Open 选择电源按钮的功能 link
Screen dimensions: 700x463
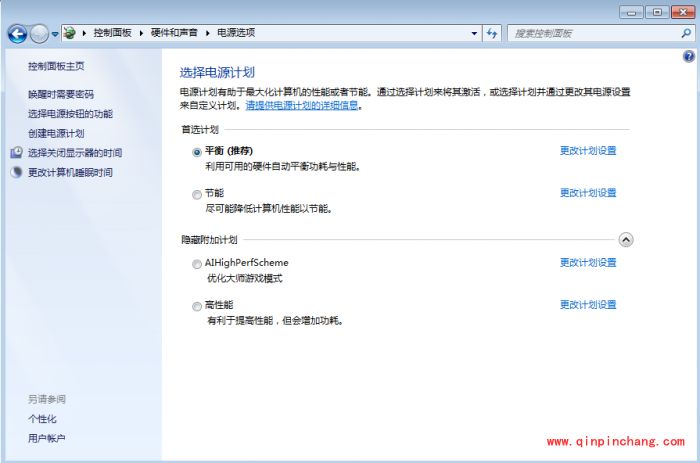[x=71, y=114]
